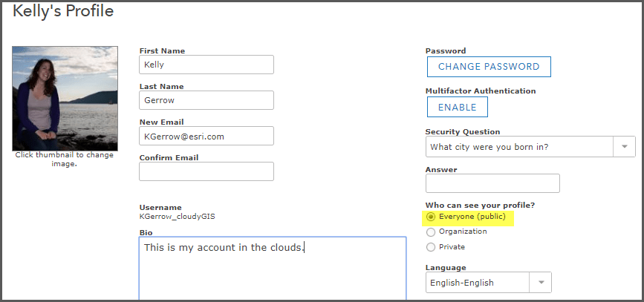Screen dimensions: 644x302
Task: Select Organization profile visibility
Action: tap(430, 232)
